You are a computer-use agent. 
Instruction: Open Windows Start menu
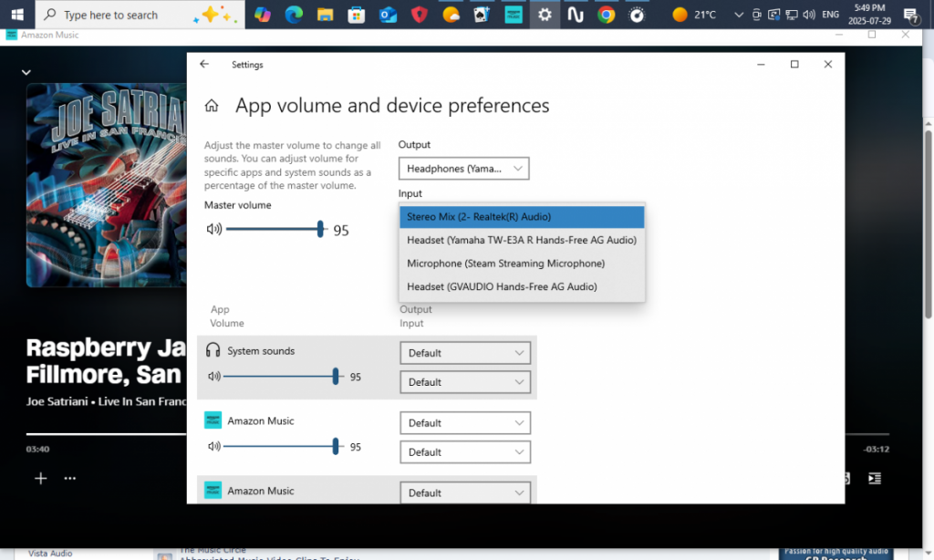[17, 15]
